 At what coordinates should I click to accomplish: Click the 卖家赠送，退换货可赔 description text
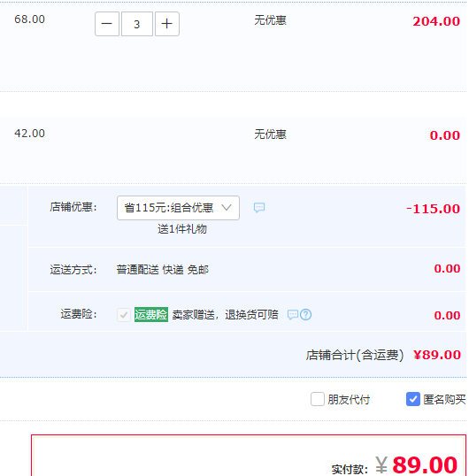pyautogui.click(x=225, y=315)
